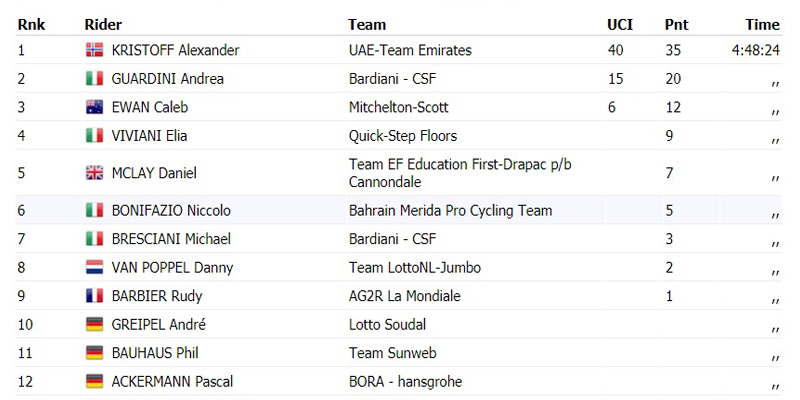
Task: Click the Dutch flag beside Van Poppel
Action: [94, 267]
